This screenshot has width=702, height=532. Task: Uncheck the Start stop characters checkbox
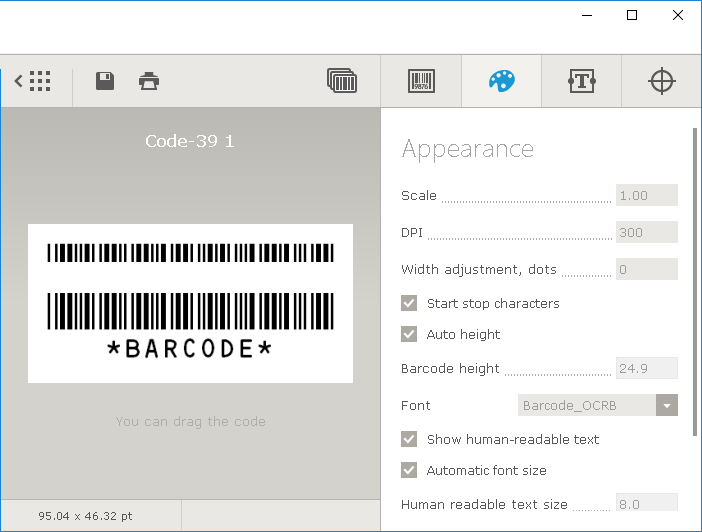pyautogui.click(x=409, y=303)
